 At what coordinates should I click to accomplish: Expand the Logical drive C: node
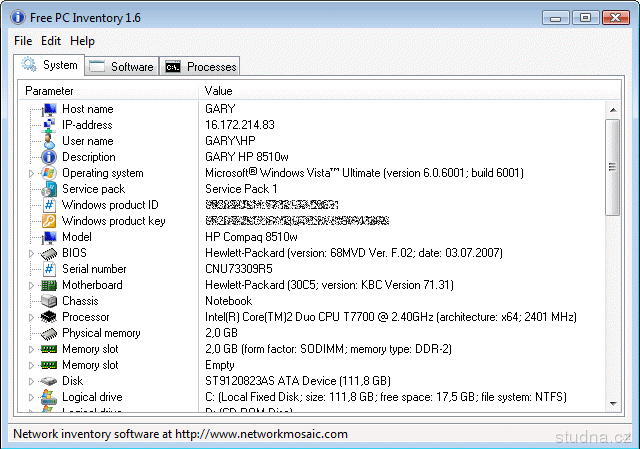pos(32,397)
